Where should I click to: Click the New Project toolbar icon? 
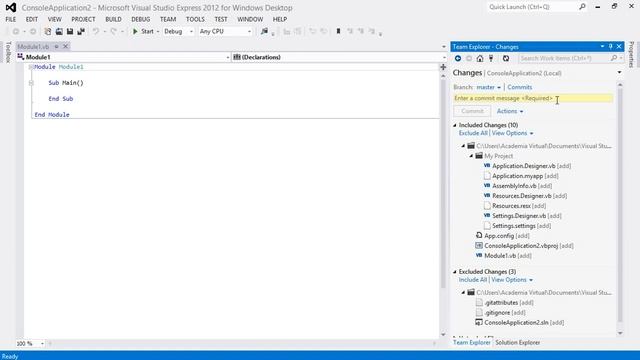click(x=48, y=31)
